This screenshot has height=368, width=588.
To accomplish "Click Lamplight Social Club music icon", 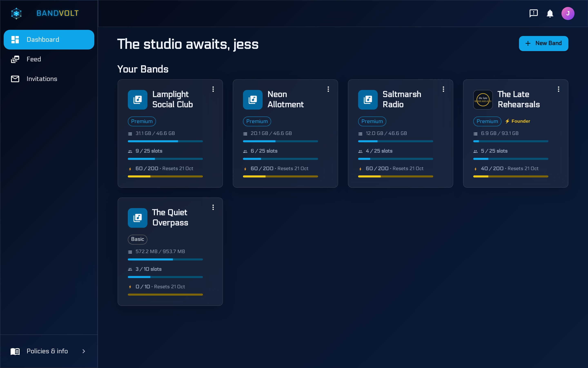I will click(138, 100).
